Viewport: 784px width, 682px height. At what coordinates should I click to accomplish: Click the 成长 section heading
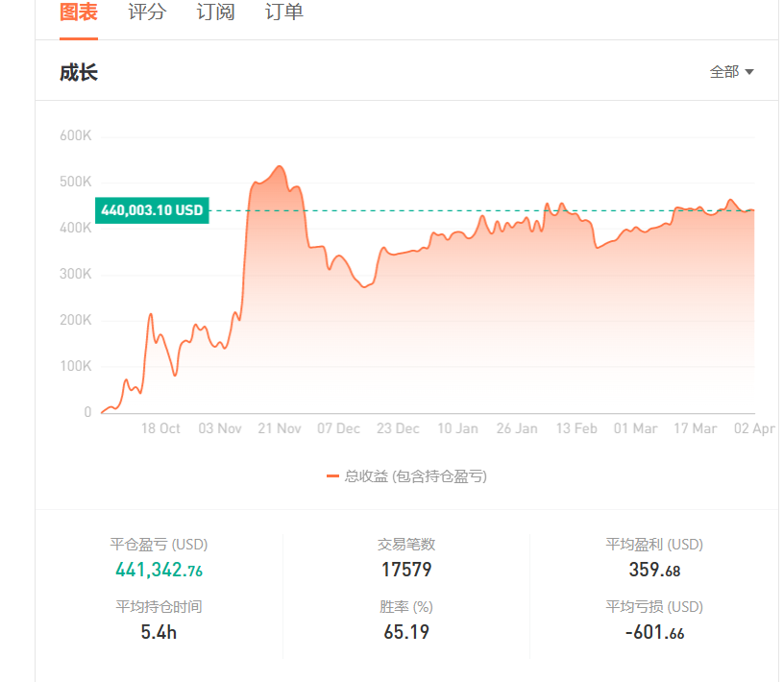tap(79, 72)
